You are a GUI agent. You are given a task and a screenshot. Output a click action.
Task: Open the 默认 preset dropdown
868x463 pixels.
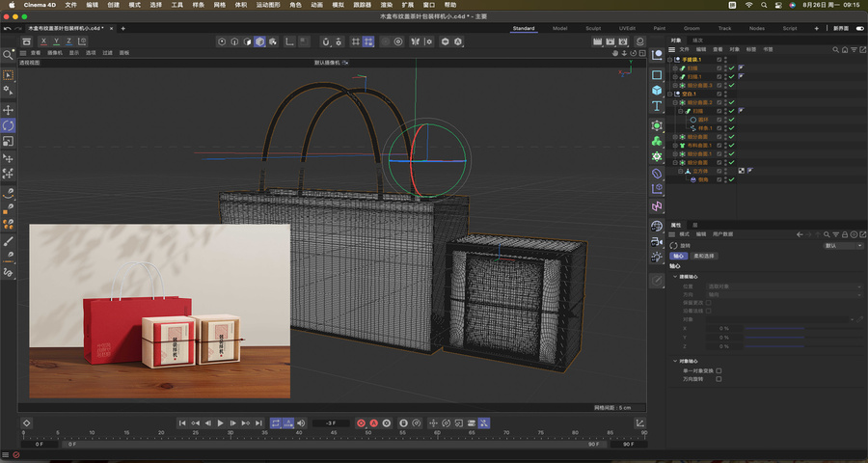coord(843,245)
